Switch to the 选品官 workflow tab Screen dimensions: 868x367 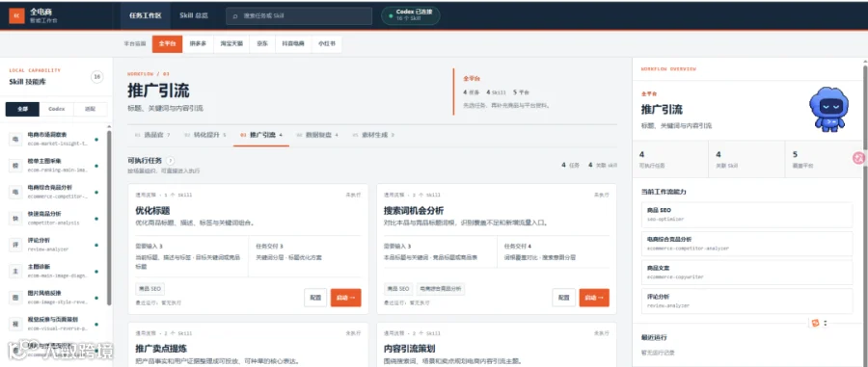pyautogui.click(x=153, y=134)
